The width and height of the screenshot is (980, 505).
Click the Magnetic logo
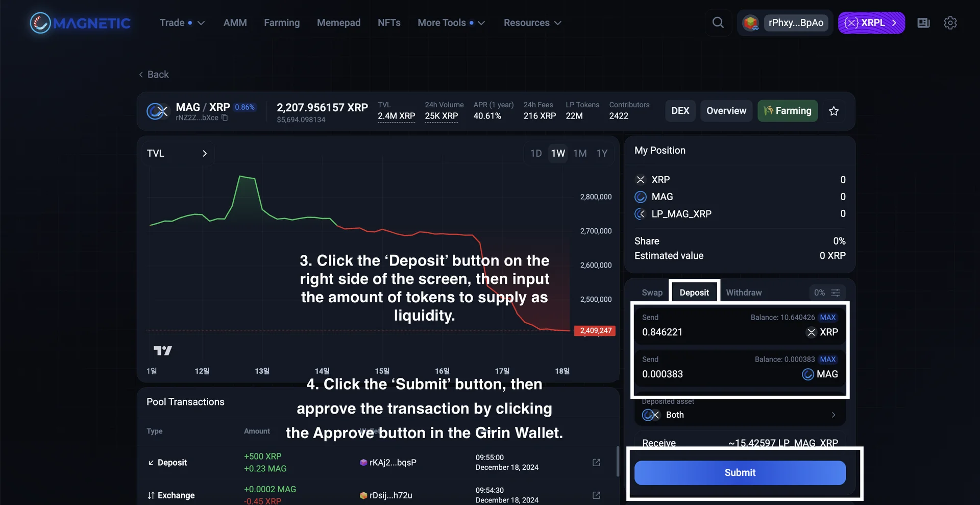coord(80,23)
